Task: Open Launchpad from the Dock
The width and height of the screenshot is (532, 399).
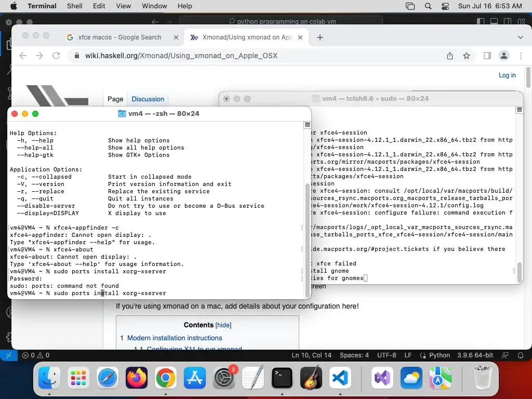Action: 78,378
